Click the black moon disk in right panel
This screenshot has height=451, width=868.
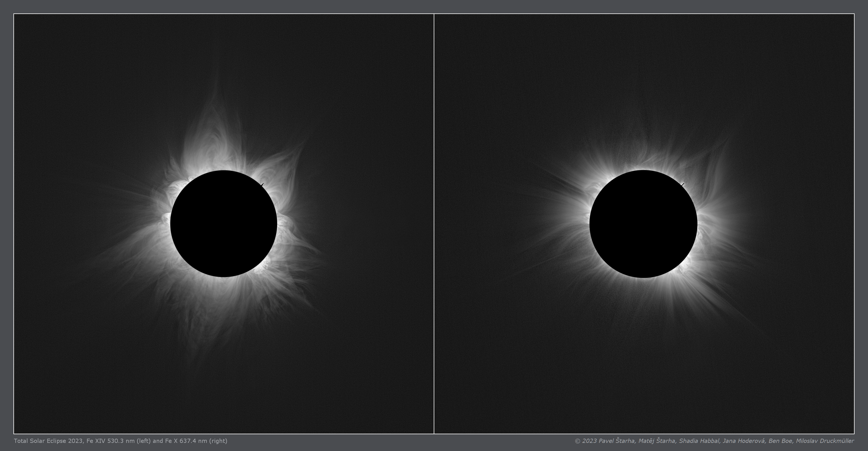pyautogui.click(x=643, y=224)
